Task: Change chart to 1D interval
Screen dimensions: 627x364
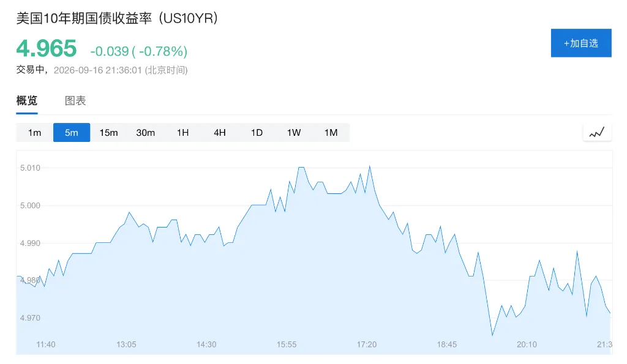Action: [x=257, y=133]
